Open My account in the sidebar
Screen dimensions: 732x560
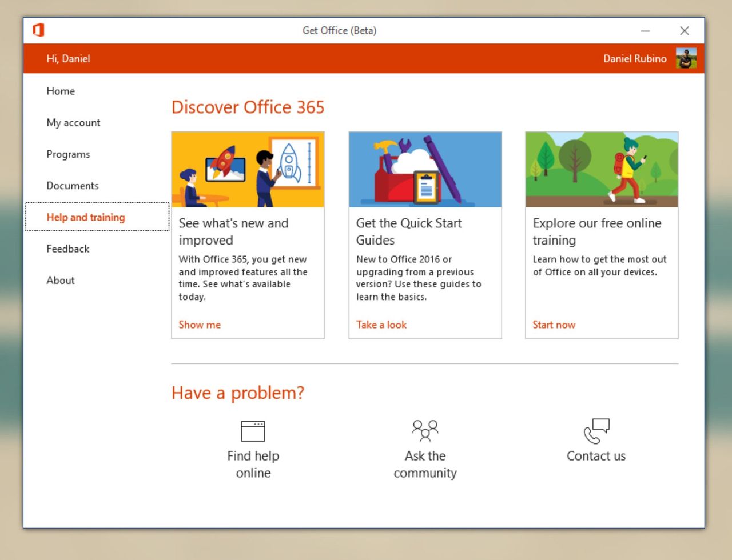point(73,123)
